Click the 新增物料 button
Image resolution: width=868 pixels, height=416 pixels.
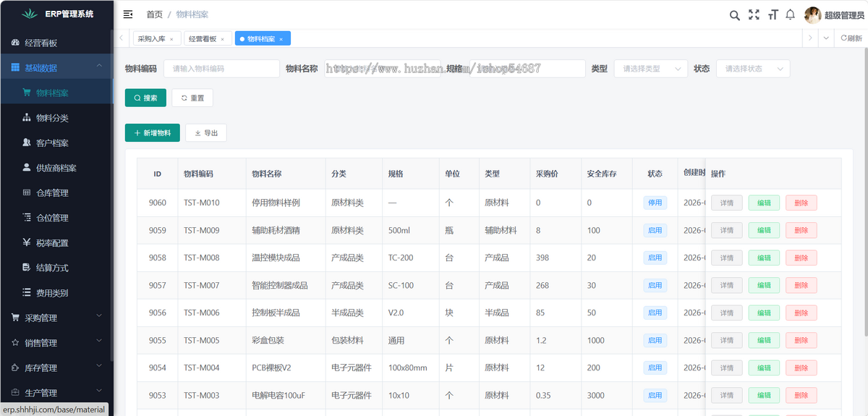[153, 132]
